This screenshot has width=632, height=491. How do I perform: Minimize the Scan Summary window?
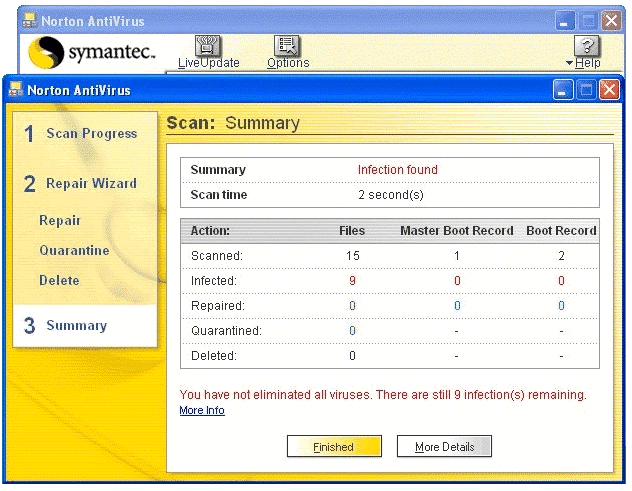click(564, 90)
